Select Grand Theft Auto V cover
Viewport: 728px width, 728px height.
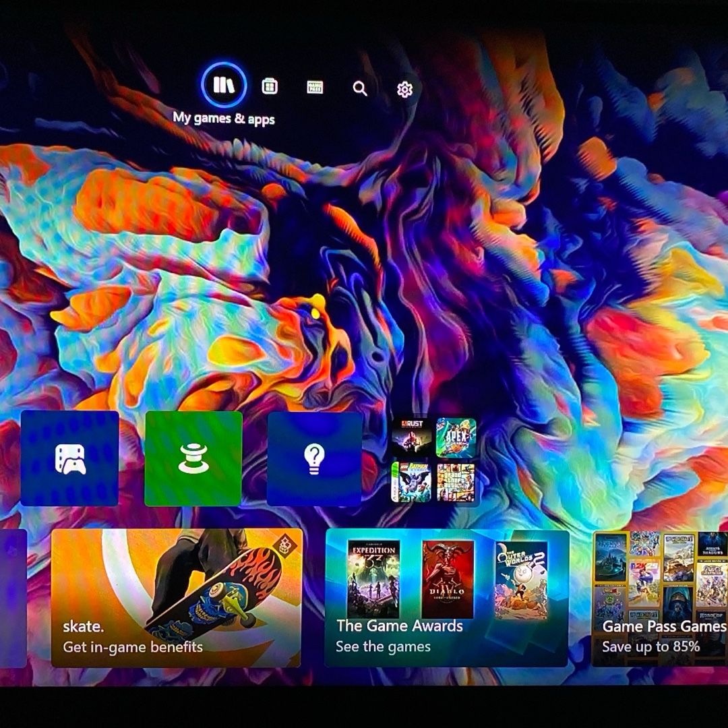[456, 483]
